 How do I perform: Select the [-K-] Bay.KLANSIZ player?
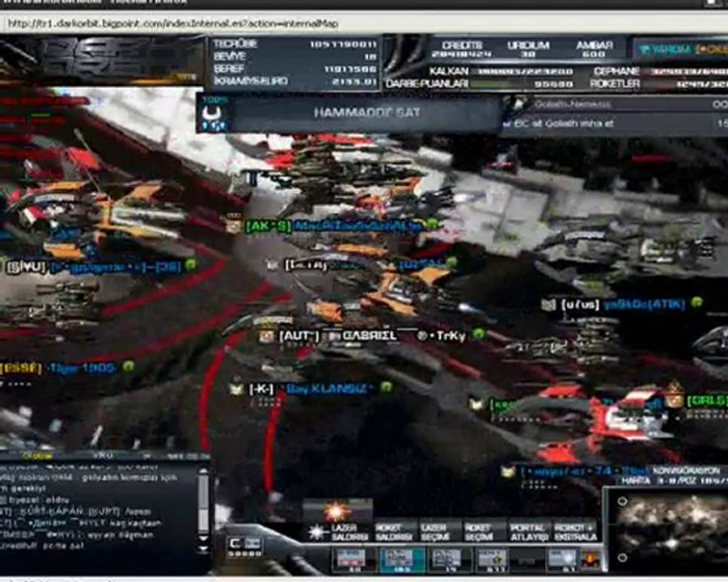[311, 389]
